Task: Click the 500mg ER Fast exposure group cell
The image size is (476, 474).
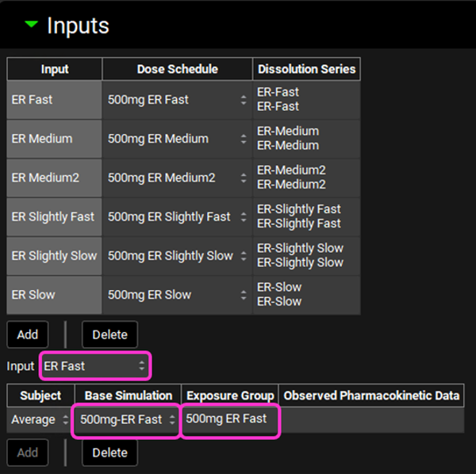Action: tap(230, 419)
